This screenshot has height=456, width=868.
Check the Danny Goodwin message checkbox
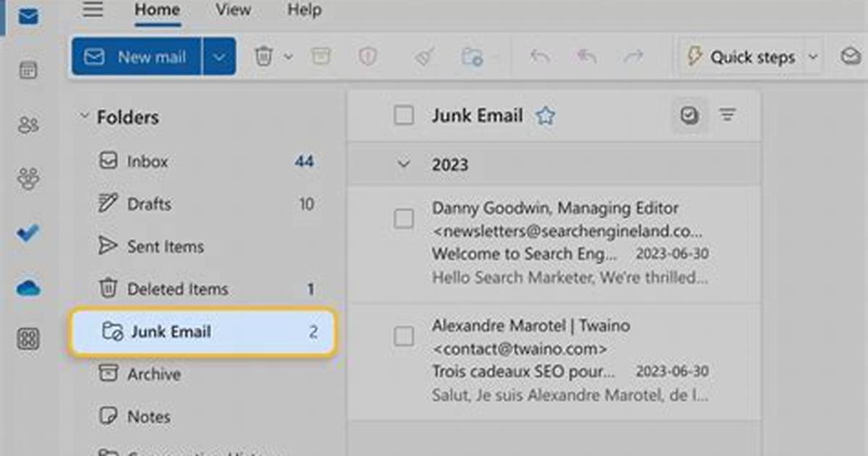click(x=404, y=219)
